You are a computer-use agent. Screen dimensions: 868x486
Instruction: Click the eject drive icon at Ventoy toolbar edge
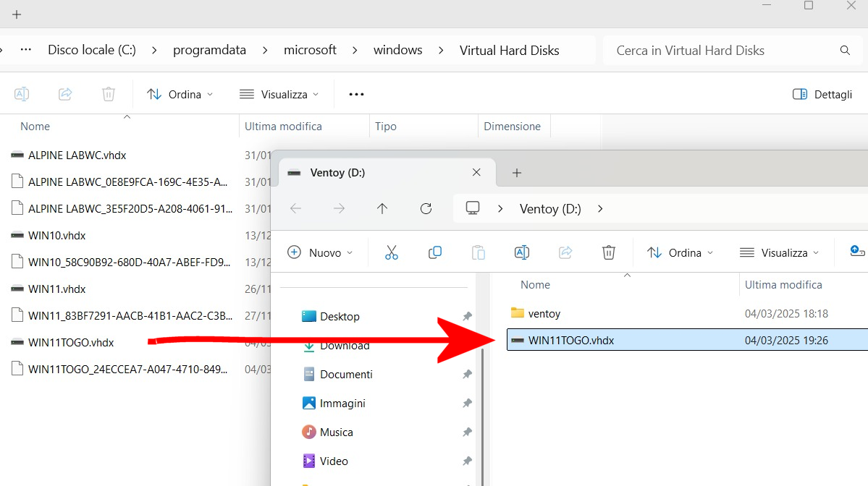click(857, 251)
